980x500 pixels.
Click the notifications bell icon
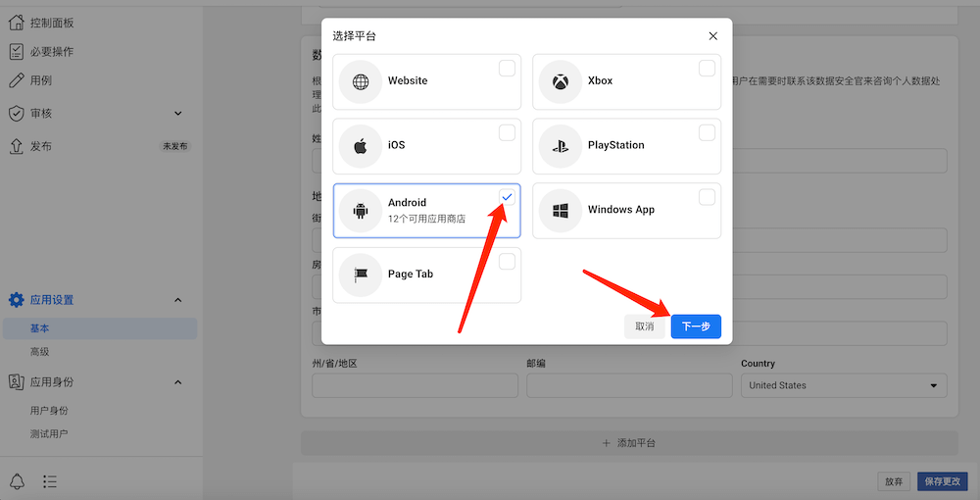tap(18, 481)
